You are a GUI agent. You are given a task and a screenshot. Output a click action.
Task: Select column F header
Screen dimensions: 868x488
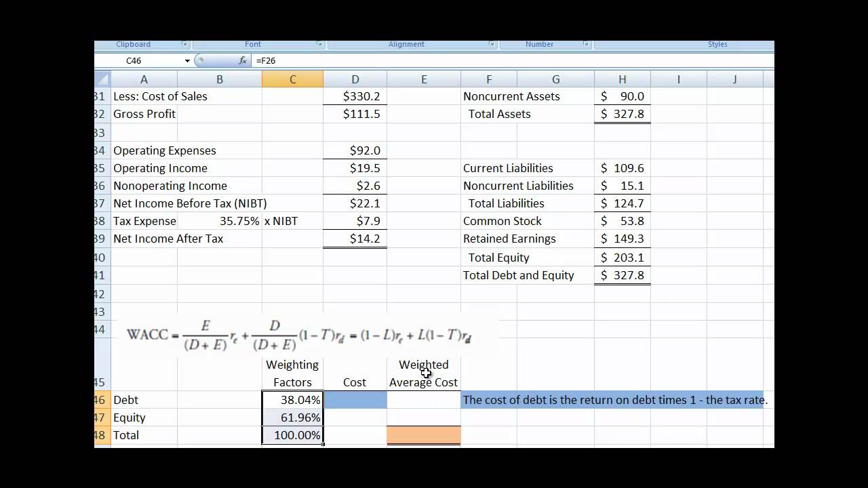pyautogui.click(x=489, y=79)
